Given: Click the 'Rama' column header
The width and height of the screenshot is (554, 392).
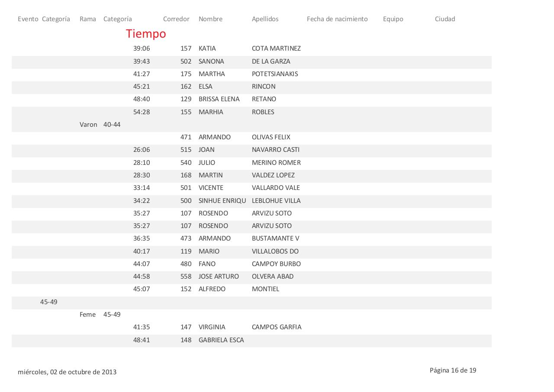Looking at the screenshot, I should click(88, 19).
